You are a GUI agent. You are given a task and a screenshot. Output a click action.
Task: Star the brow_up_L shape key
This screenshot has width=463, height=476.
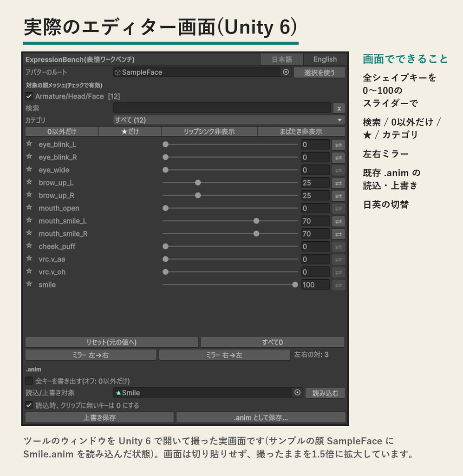(x=29, y=182)
